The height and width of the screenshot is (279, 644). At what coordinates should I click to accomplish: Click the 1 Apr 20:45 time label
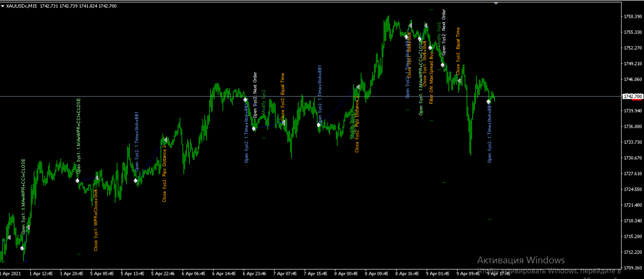pos(72,274)
